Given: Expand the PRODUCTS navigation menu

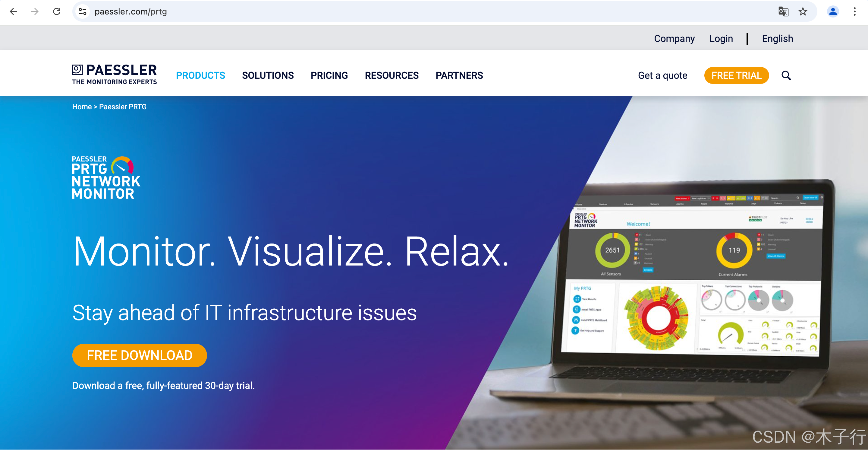Looking at the screenshot, I should pos(200,75).
